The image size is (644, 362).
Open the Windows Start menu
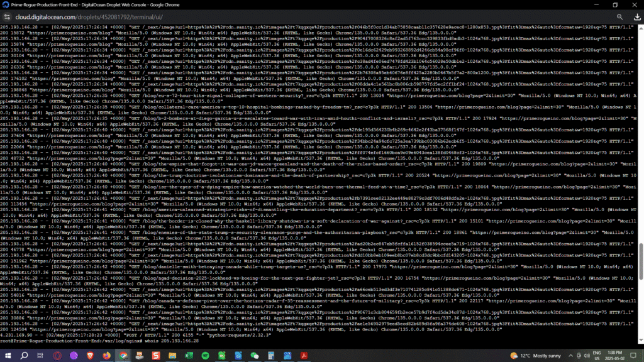[x=9, y=355]
